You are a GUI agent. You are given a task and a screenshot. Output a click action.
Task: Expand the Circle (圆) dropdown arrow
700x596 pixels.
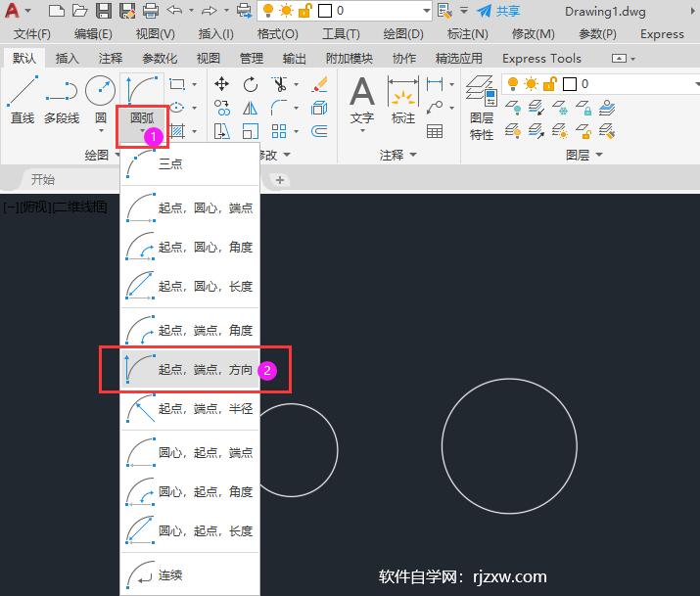point(101,131)
